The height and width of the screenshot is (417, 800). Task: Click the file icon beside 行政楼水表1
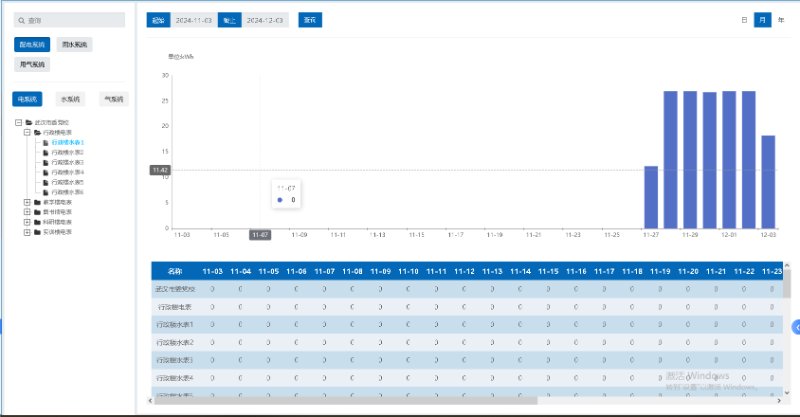pyautogui.click(x=46, y=142)
